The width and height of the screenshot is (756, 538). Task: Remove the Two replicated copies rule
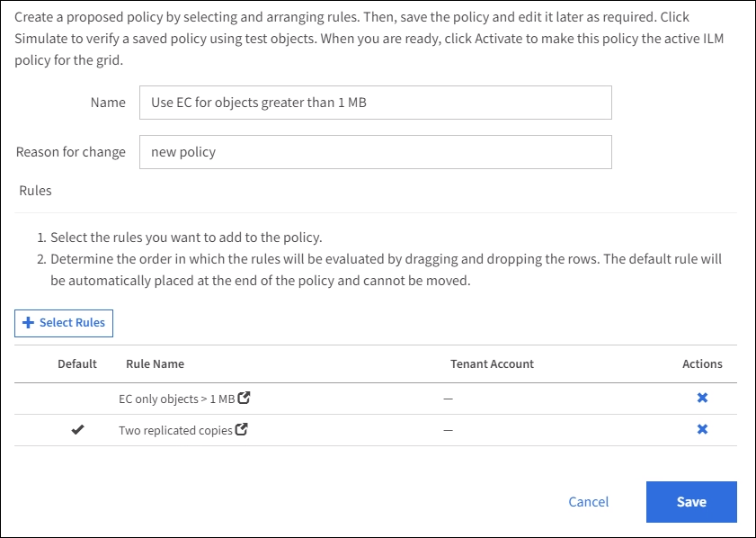tap(702, 429)
